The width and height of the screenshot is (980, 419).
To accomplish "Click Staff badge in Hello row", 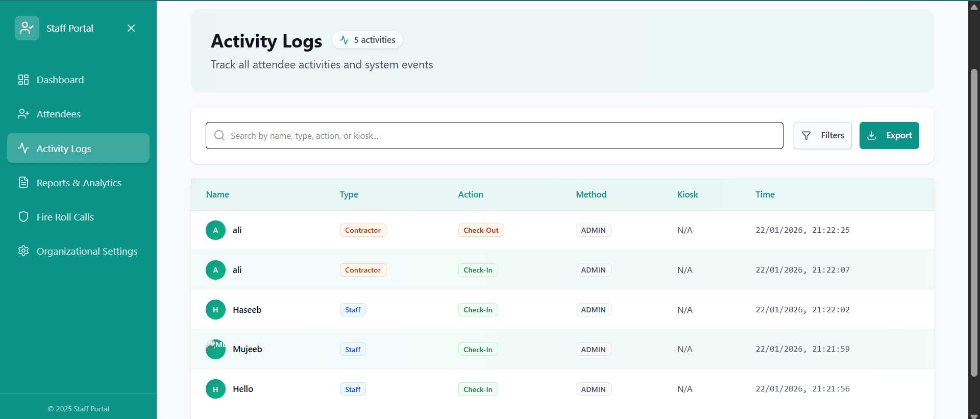I will tap(353, 389).
